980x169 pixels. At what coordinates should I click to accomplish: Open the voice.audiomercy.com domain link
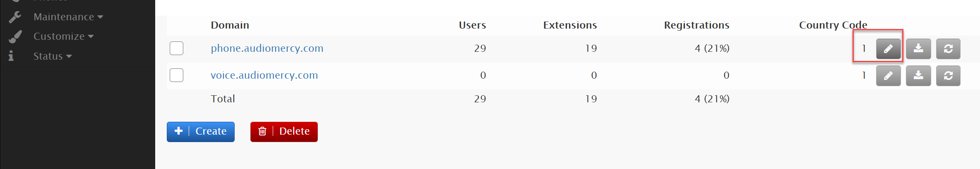(264, 75)
